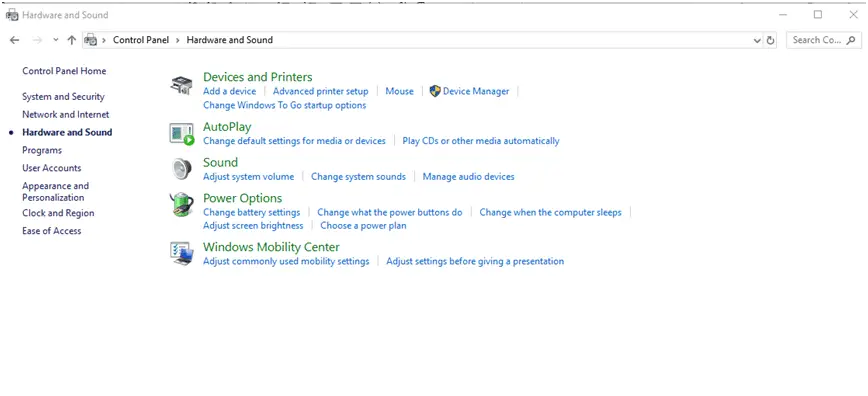Screen dimensions: 868x396
Task: Refresh the Control Panel view
Action: pyautogui.click(x=770, y=40)
